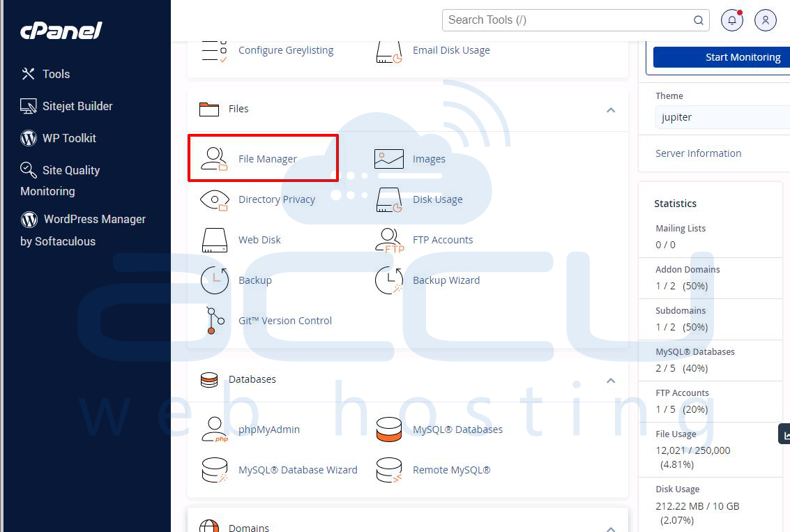Click the Files folder icon header
790x532 pixels.
(209, 109)
